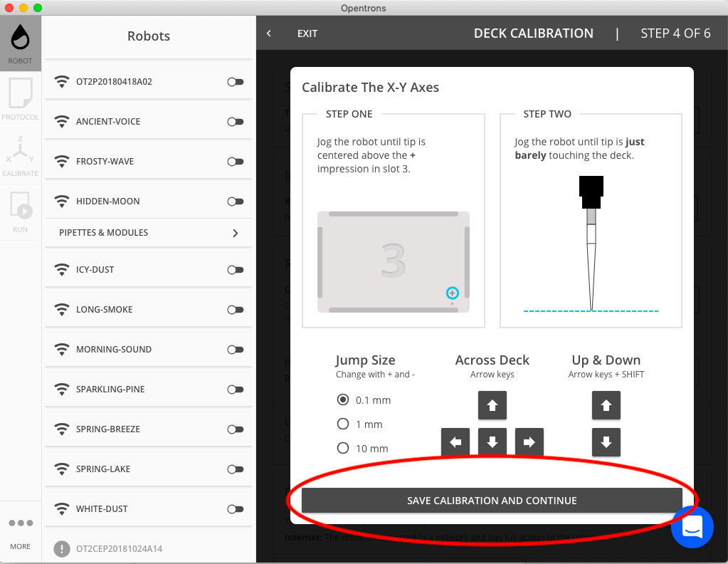Go back using the chevron beside EXIT
The width and height of the screenshot is (728, 564).
[269, 33]
